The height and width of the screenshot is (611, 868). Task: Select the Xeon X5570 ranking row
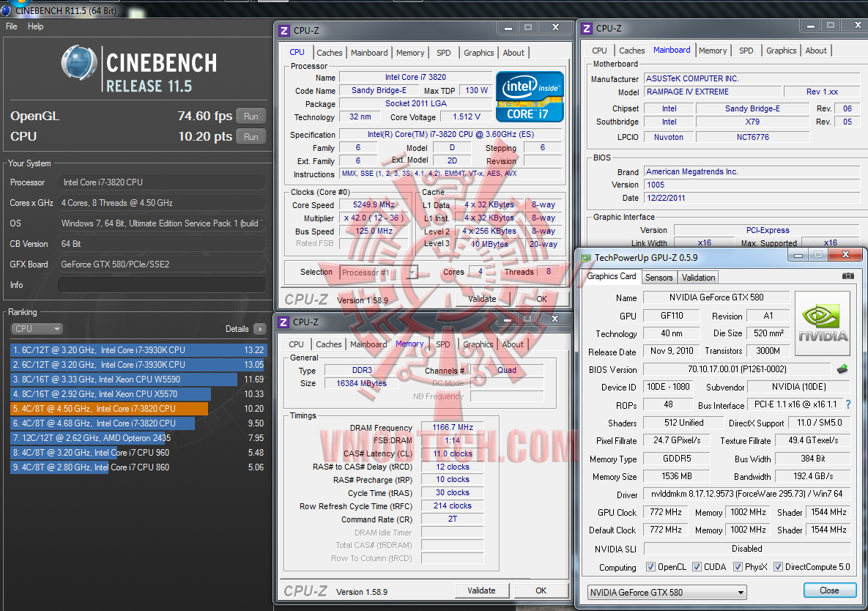[138, 394]
